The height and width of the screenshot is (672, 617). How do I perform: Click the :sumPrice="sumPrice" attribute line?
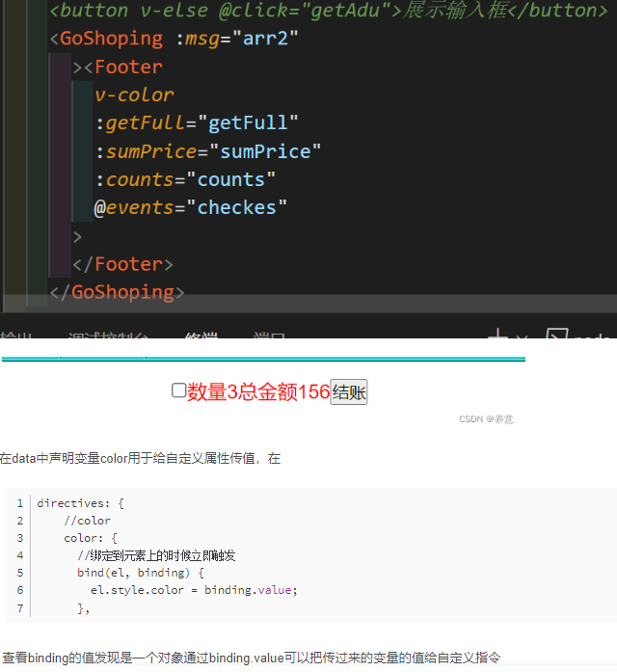coord(207,151)
